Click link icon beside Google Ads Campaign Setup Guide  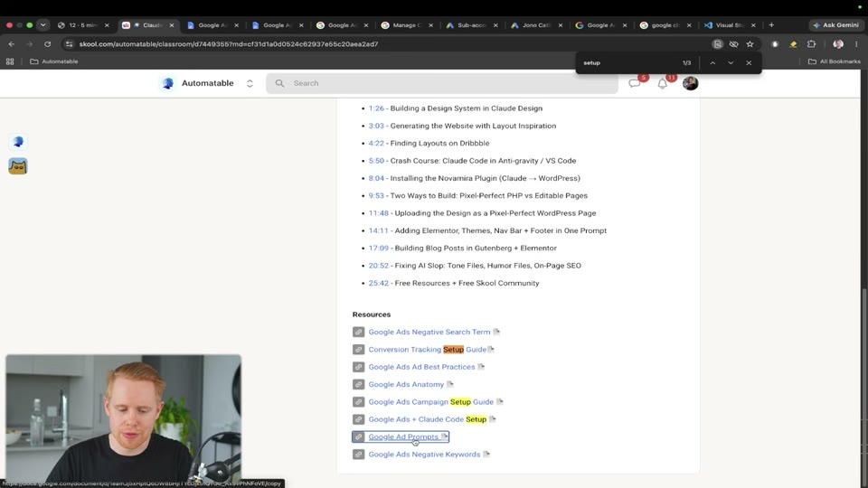pyautogui.click(x=358, y=401)
